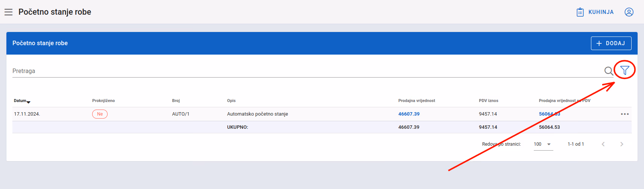Go to next page arrow
The image size is (644, 189).
point(621,144)
